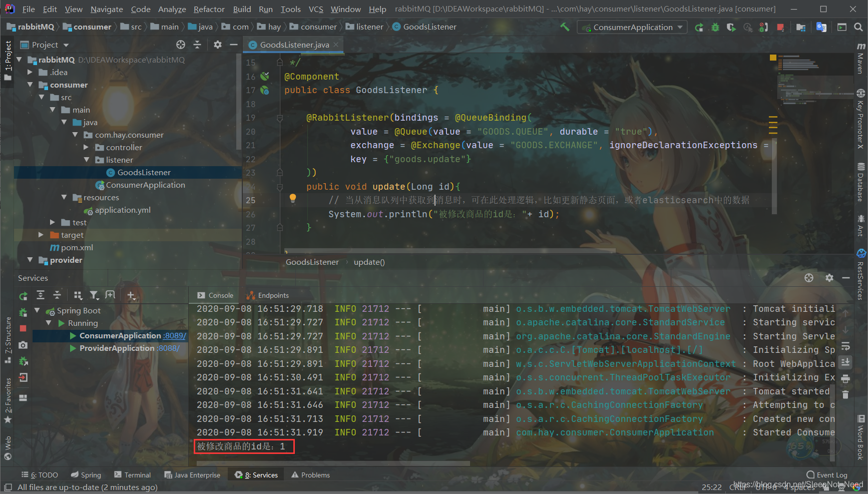The height and width of the screenshot is (494, 868).
Task: Expand the .idea folder
Action: coord(30,72)
